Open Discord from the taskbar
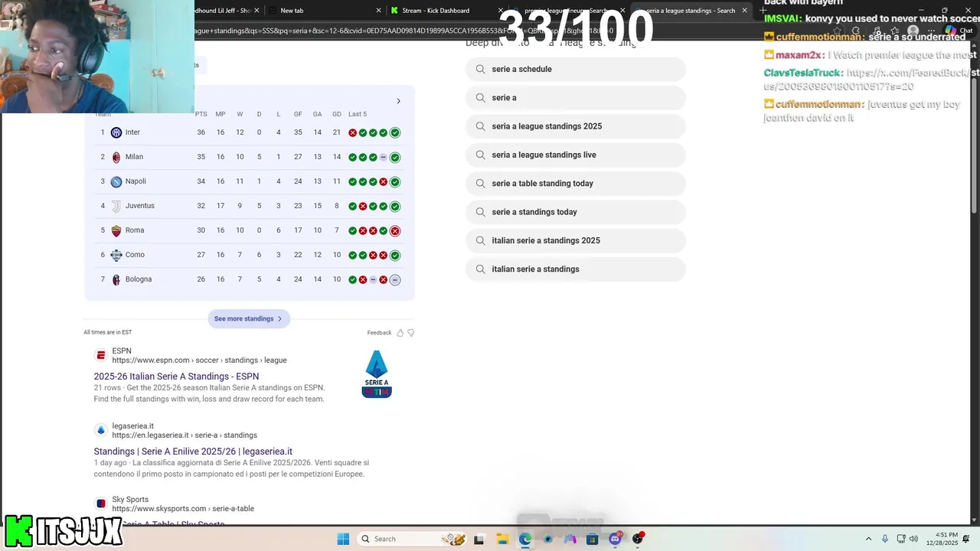Viewport: 980px width, 551px height. coord(615,539)
